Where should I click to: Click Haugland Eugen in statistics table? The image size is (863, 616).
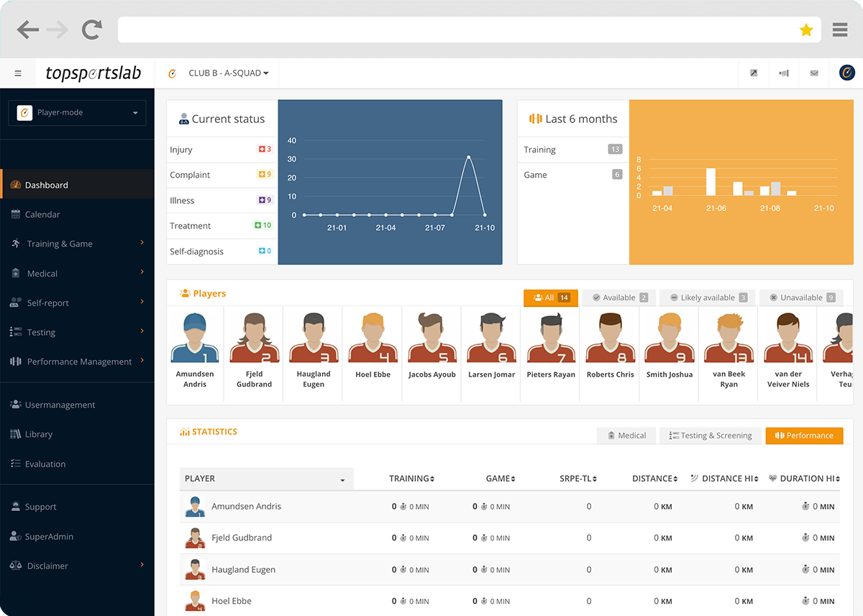tap(243, 570)
